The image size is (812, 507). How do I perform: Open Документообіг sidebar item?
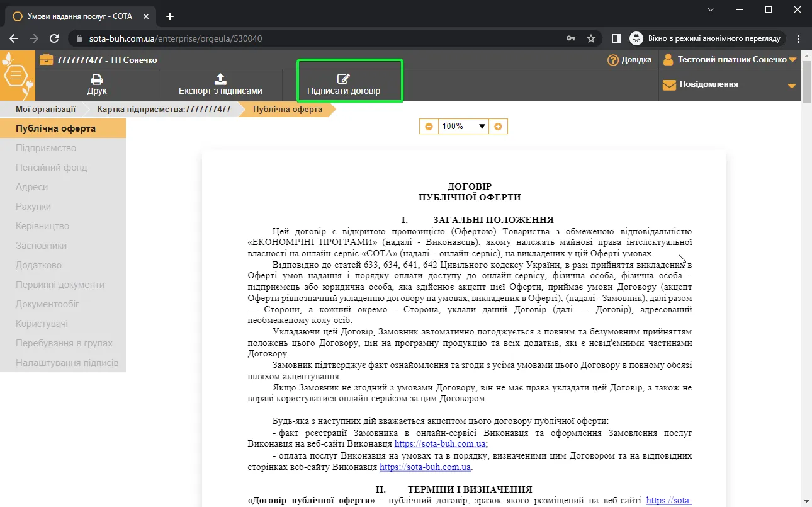click(63, 304)
